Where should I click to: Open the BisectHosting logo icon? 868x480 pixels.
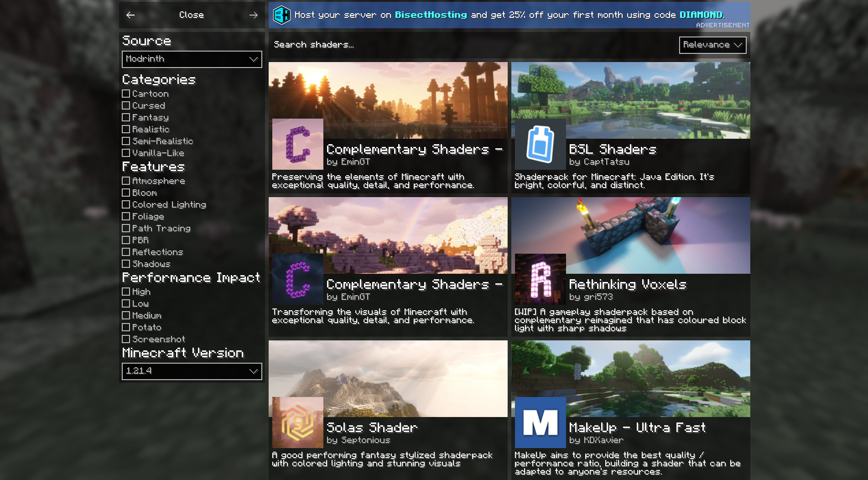point(281,15)
